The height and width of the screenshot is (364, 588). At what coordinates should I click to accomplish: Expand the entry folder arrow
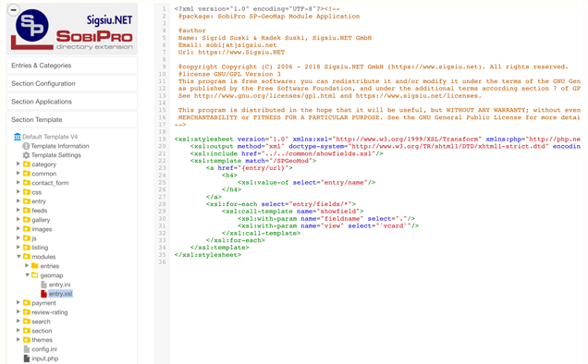point(18,200)
